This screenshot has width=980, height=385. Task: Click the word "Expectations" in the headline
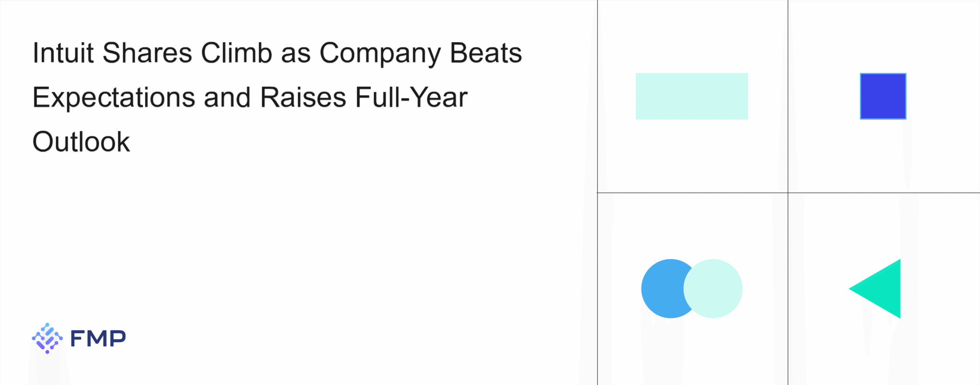click(114, 97)
